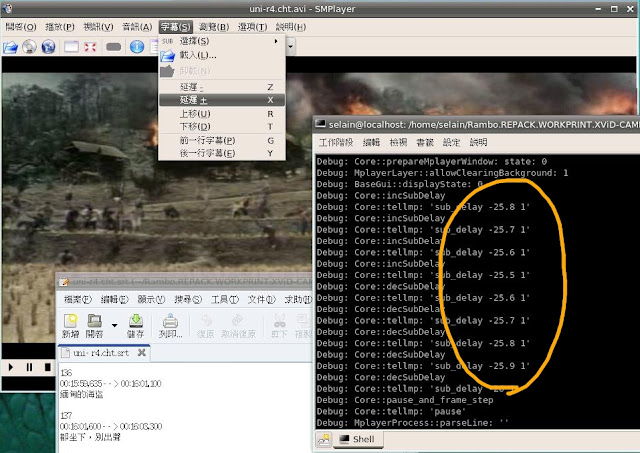Toggle compact mode window icon
Viewport: 640px width, 453px height.
[x=71, y=47]
